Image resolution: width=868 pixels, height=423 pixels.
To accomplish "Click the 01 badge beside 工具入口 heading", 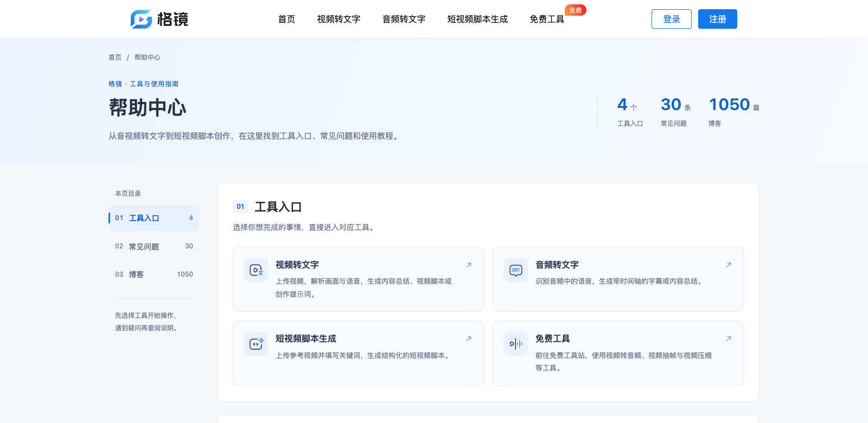I will point(240,207).
